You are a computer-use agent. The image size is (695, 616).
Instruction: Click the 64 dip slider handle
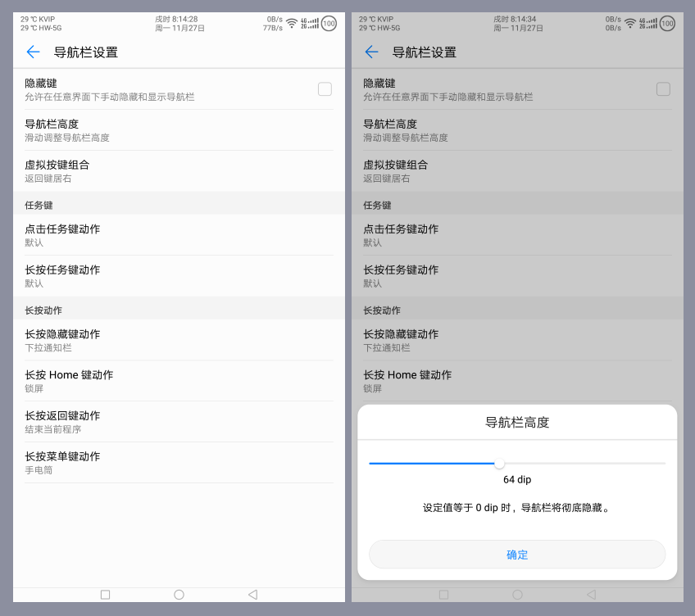pyautogui.click(x=499, y=464)
